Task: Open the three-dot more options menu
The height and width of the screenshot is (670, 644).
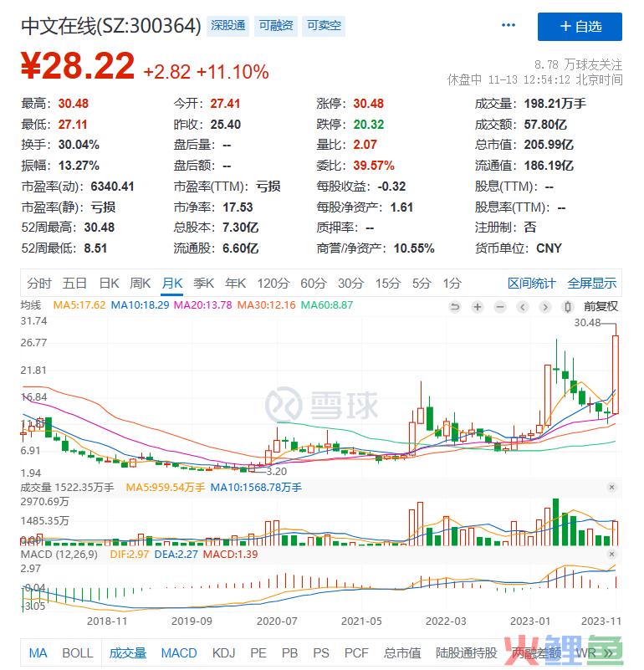Action: point(509,25)
